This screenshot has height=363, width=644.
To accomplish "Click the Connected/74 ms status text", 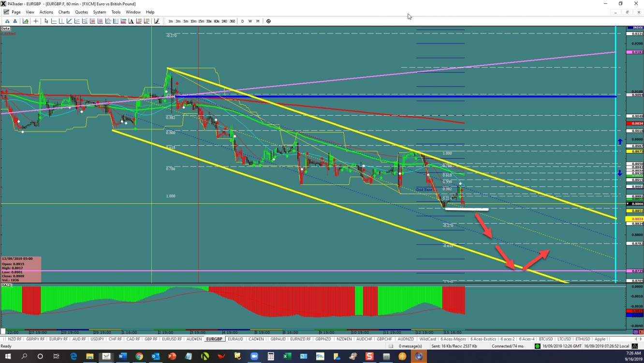I will click(x=507, y=346).
